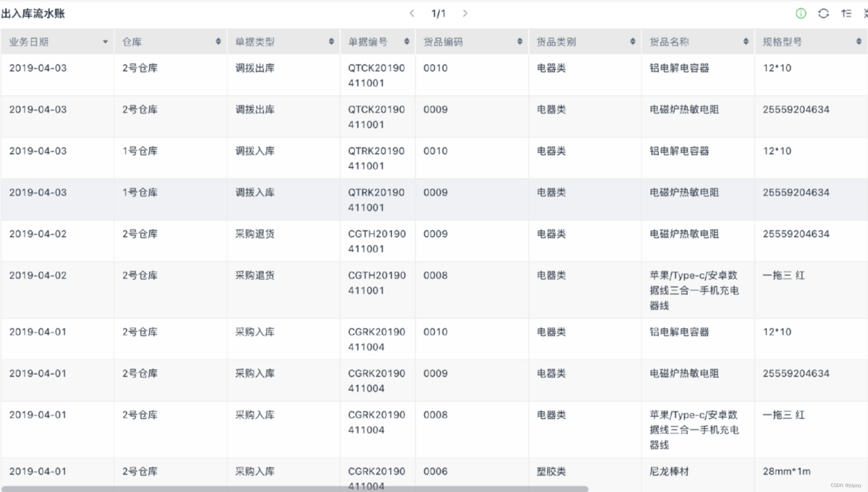Sort by 货品类别 column arrows
Viewport: 868px width, 492px height.
(x=633, y=41)
